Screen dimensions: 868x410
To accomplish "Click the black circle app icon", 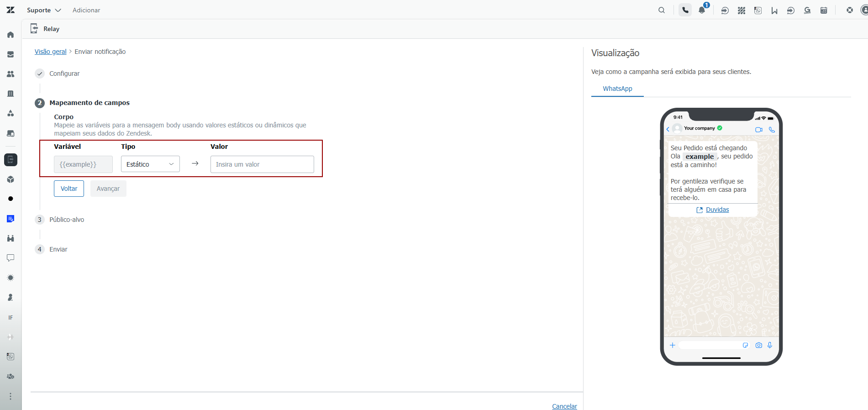I will (x=11, y=199).
